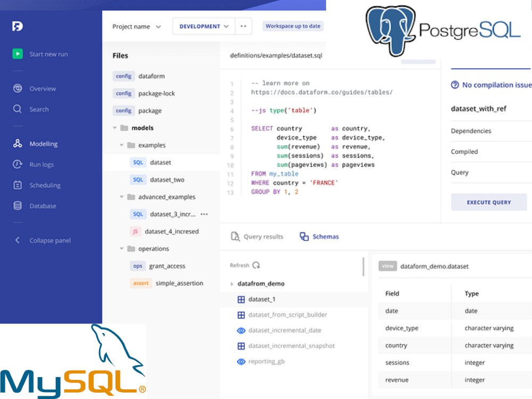
Task: Click the green Start new run play icon
Action: (18, 54)
